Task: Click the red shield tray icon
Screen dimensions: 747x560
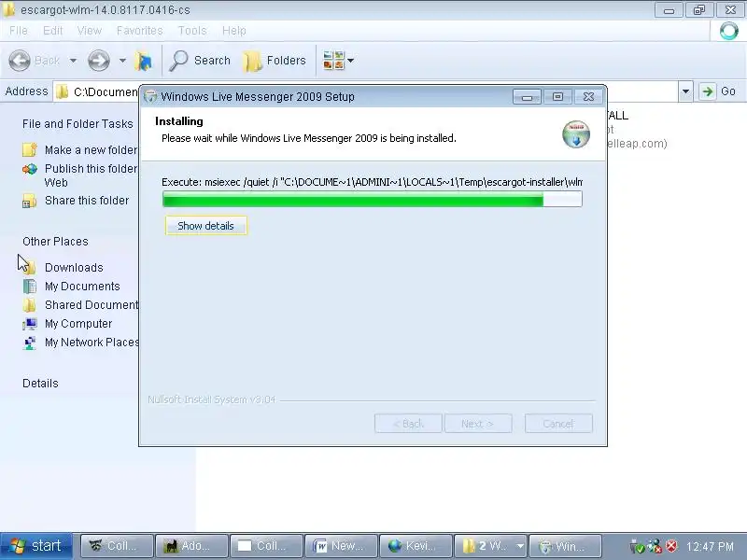Action: pos(671,546)
